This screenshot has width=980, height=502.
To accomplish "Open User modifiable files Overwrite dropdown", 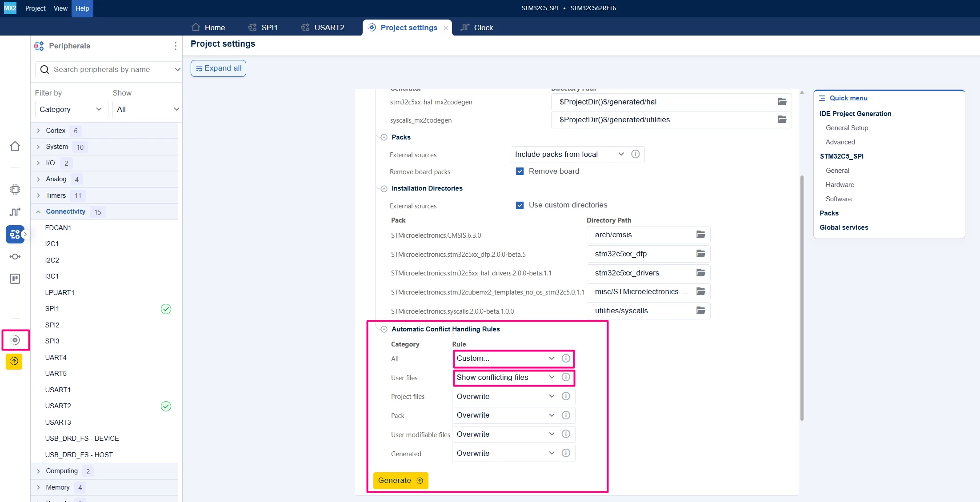I will (506, 434).
